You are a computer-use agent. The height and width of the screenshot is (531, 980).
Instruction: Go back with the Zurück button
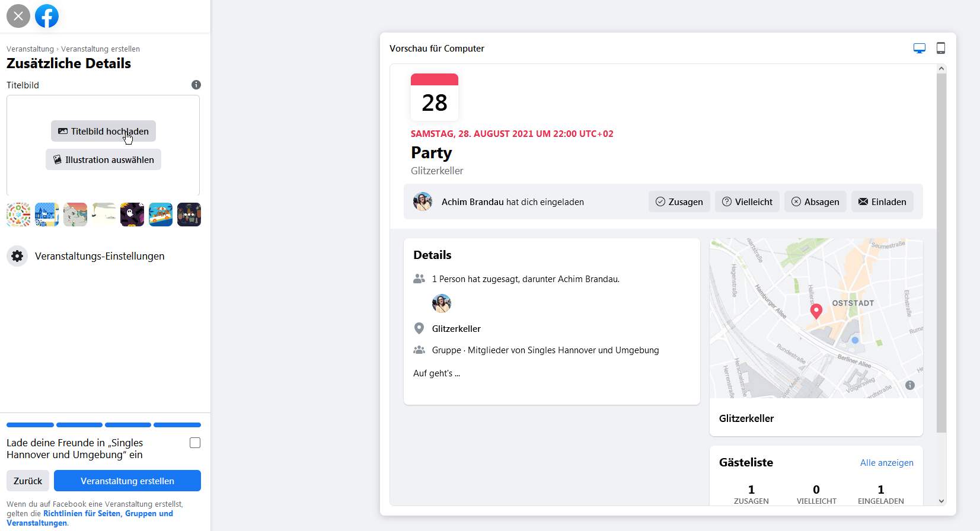tap(28, 481)
